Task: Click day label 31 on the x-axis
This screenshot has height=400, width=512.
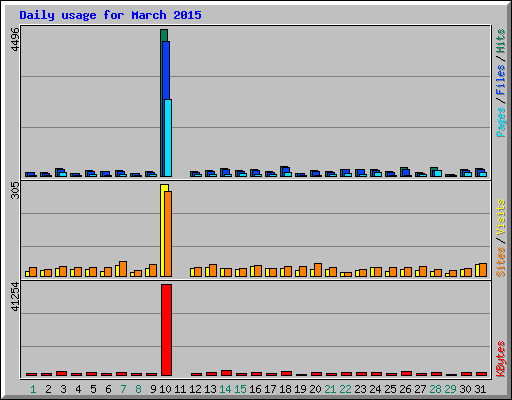Action: click(480, 389)
